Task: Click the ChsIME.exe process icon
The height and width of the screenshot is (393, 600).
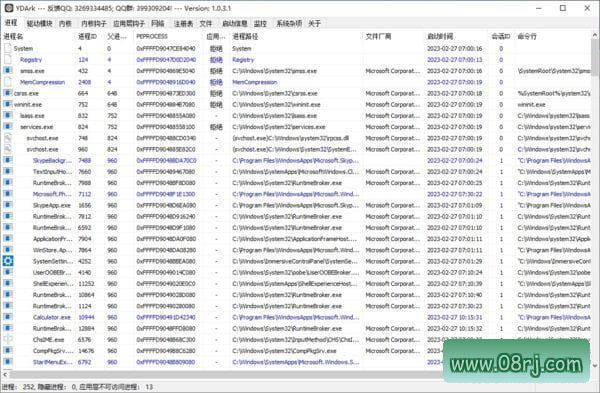Action: click(8, 339)
